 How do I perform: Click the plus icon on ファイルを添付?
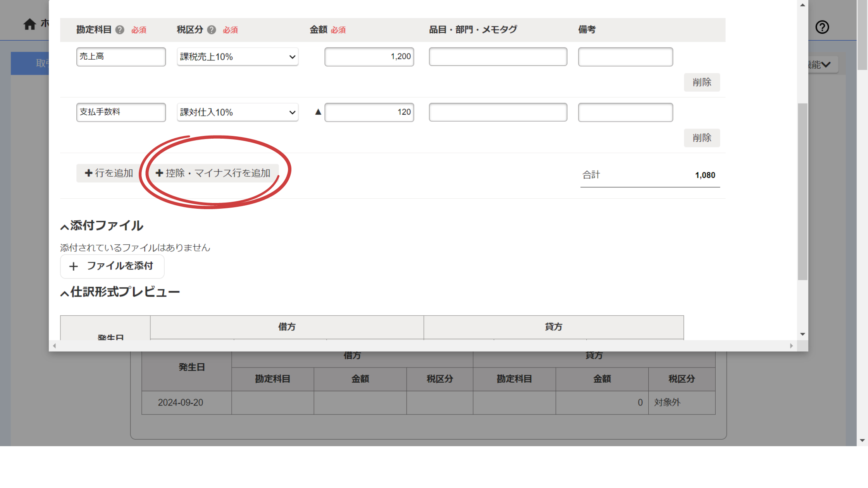(73, 266)
